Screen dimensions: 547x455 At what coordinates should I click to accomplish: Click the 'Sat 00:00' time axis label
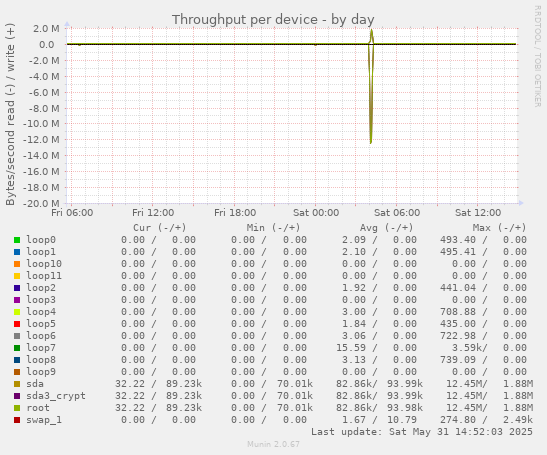click(316, 212)
